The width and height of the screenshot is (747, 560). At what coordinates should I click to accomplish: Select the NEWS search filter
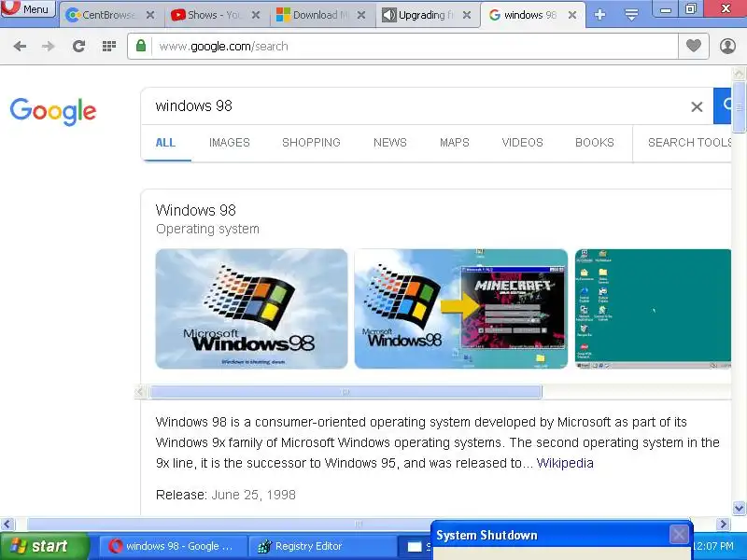pyautogui.click(x=389, y=143)
